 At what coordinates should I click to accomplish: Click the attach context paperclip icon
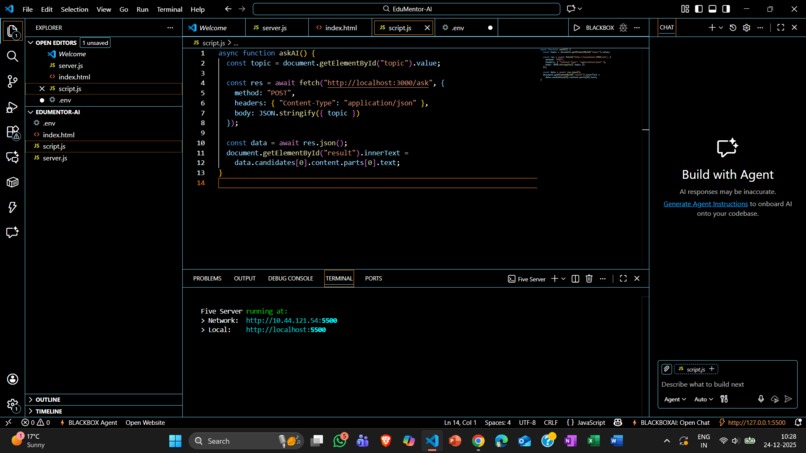click(666, 369)
